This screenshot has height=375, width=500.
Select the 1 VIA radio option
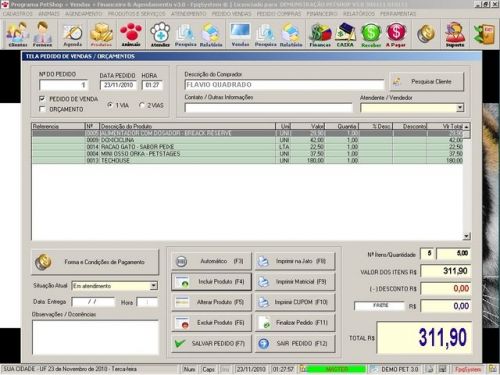point(110,105)
